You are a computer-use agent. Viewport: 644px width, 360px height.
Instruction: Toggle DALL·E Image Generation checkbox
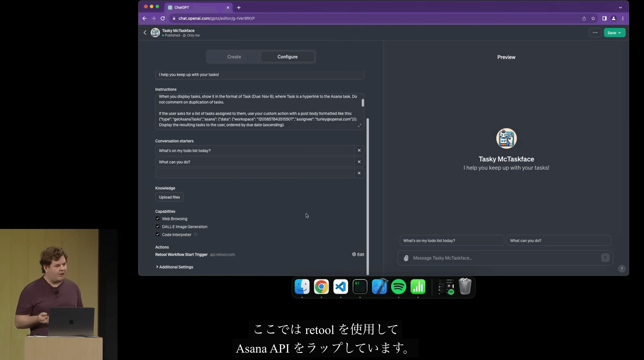pos(158,227)
